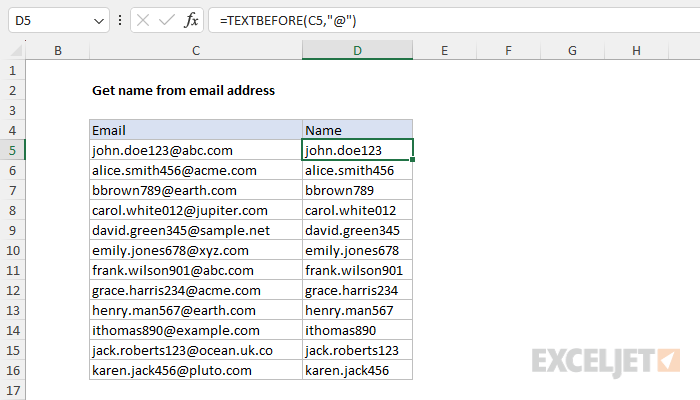Viewport: 700px width, 400px height.
Task: Select Name cell henry.man567
Action: 357,310
